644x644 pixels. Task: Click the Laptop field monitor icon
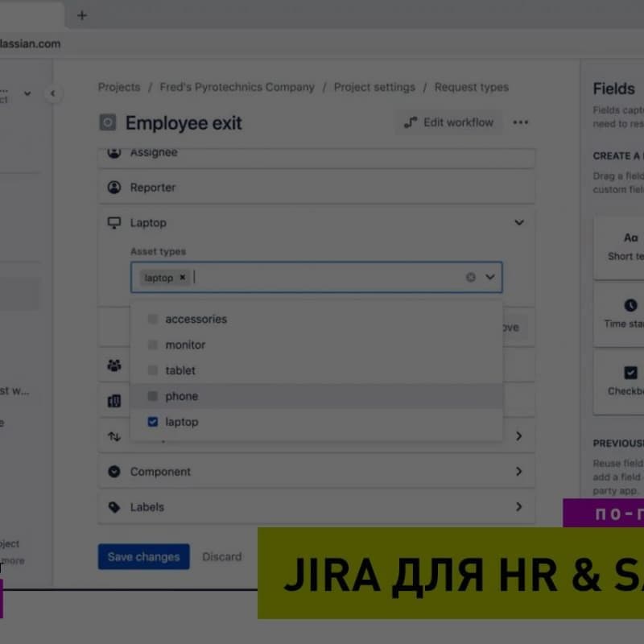click(114, 223)
